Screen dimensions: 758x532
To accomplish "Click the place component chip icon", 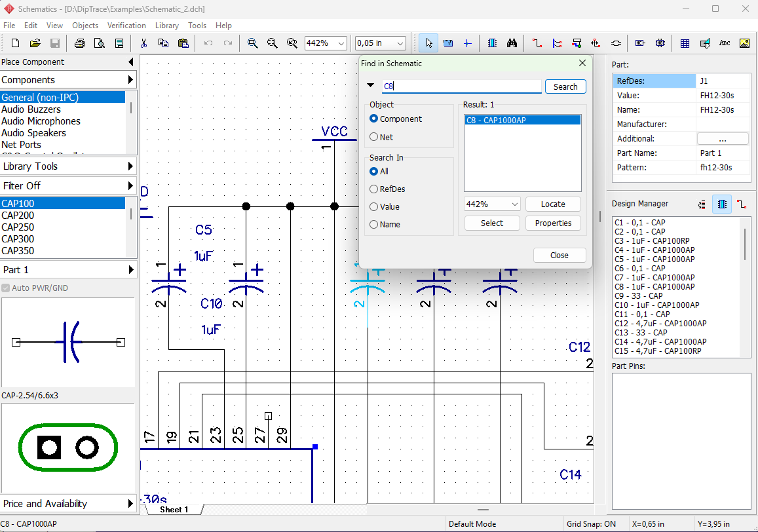I will pyautogui.click(x=492, y=43).
